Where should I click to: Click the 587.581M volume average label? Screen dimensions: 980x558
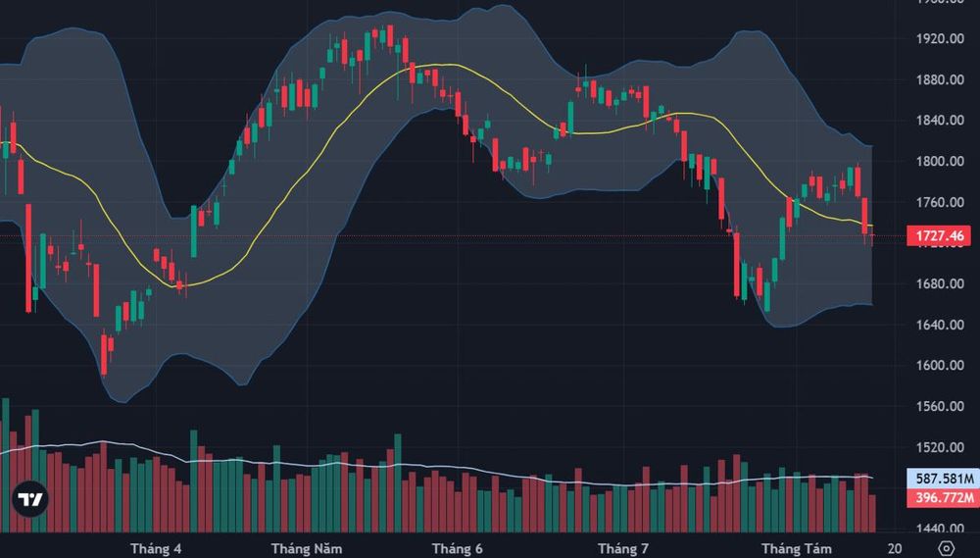pos(944,480)
